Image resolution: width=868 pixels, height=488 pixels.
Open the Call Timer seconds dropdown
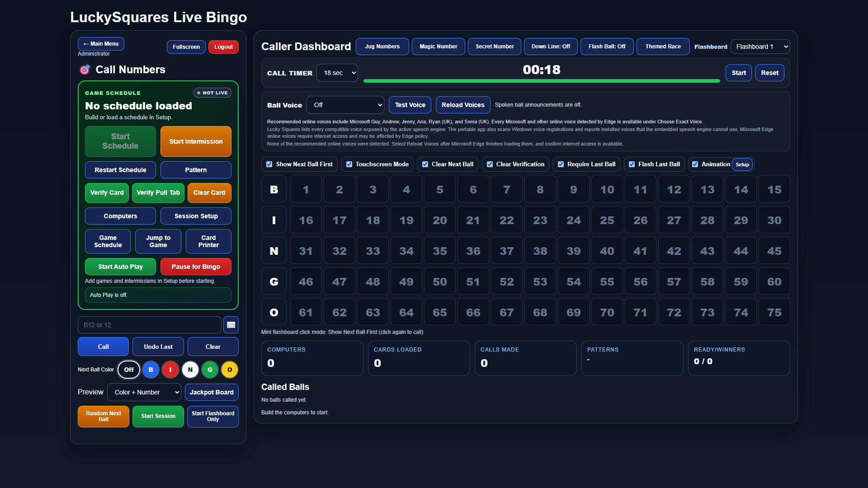tap(337, 73)
